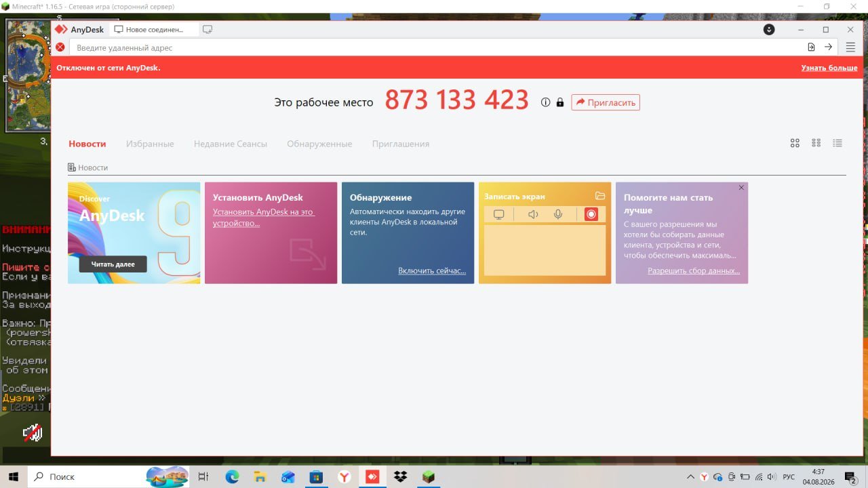Click the red disconnected status icon
The image size is (868, 488).
pyautogui.click(x=60, y=47)
